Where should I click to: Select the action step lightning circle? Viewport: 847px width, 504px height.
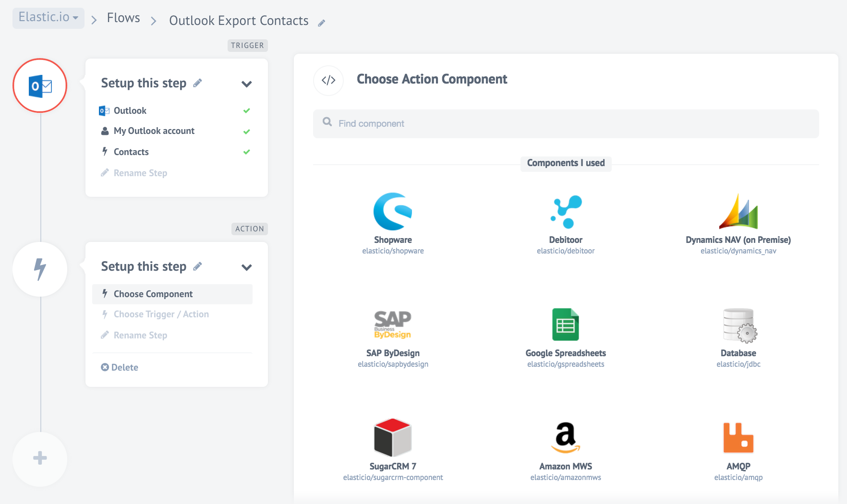[40, 269]
